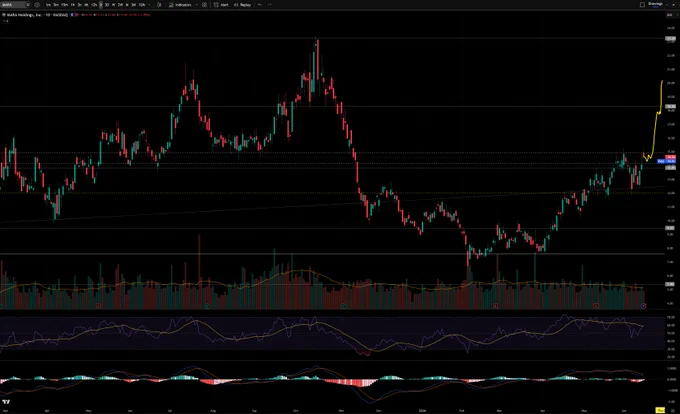Expand the dropdown arrow next to Indicators
The height and width of the screenshot is (414, 680).
pos(196,5)
